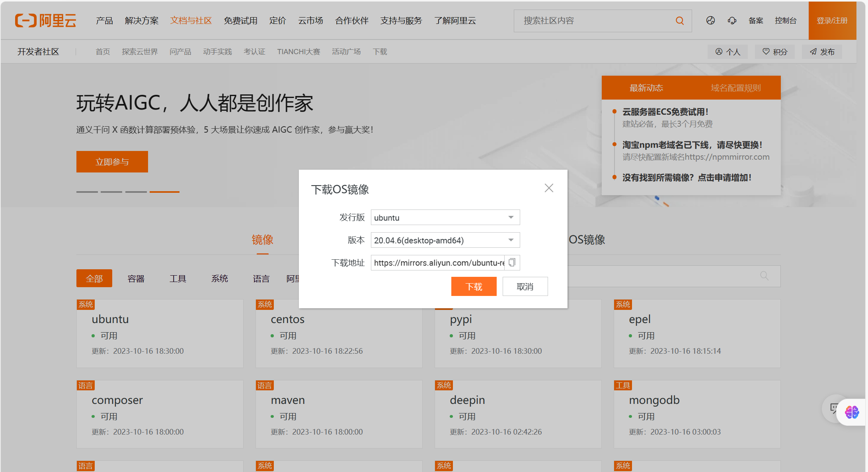
Task: Click the 个人 profile button
Action: 728,52
